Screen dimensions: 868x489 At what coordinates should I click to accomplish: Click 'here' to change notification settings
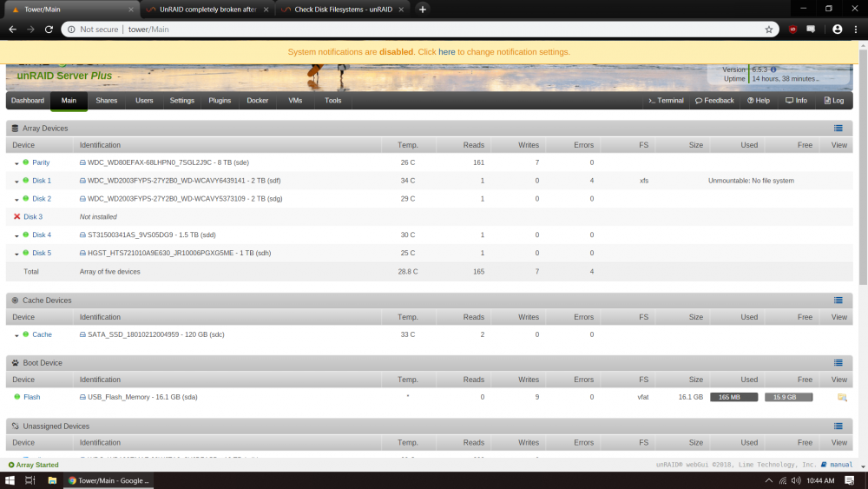click(x=447, y=52)
